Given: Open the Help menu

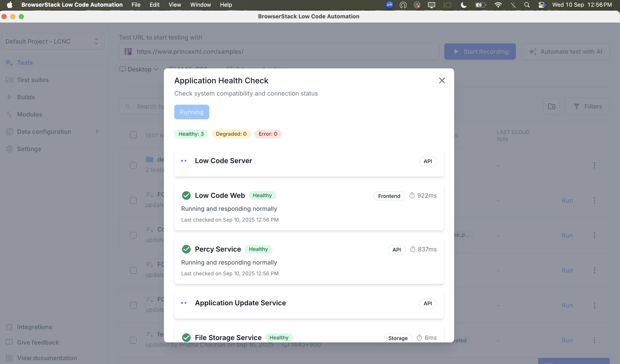Looking at the screenshot, I should tap(226, 5).
